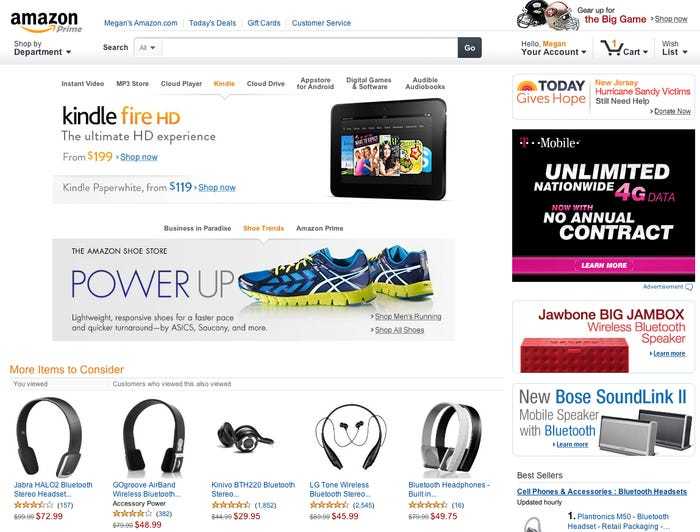The height and width of the screenshot is (532, 700).
Task: Click in the search text field
Action: pos(308,48)
